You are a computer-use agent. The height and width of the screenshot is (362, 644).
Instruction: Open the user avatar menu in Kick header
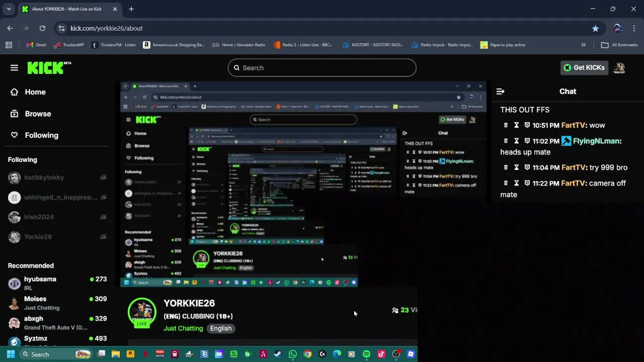pyautogui.click(x=619, y=68)
